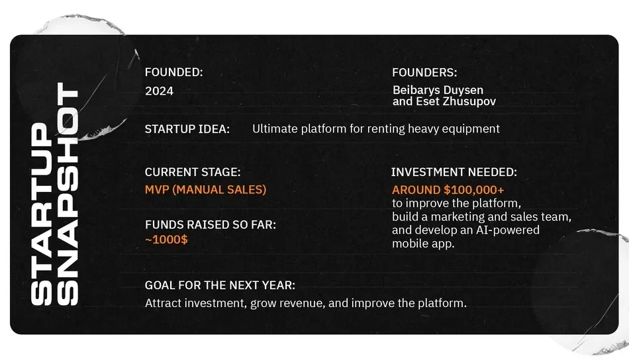The height and width of the screenshot is (364, 629).
Task: Click the 'to improve the platform' line
Action: pos(456,203)
